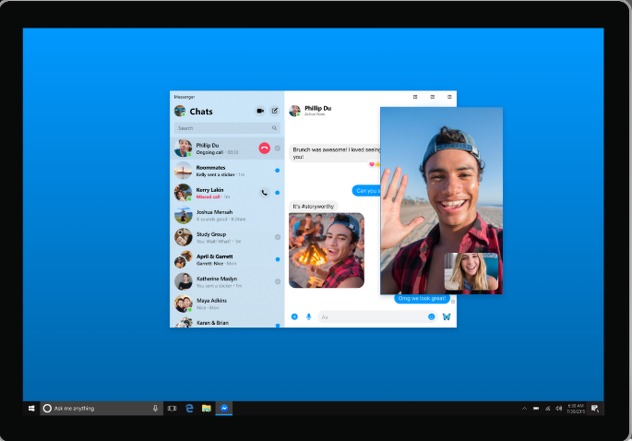Image resolution: width=632 pixels, height=441 pixels.
Task: Open the emoji picker in the message box
Action: pos(431,317)
